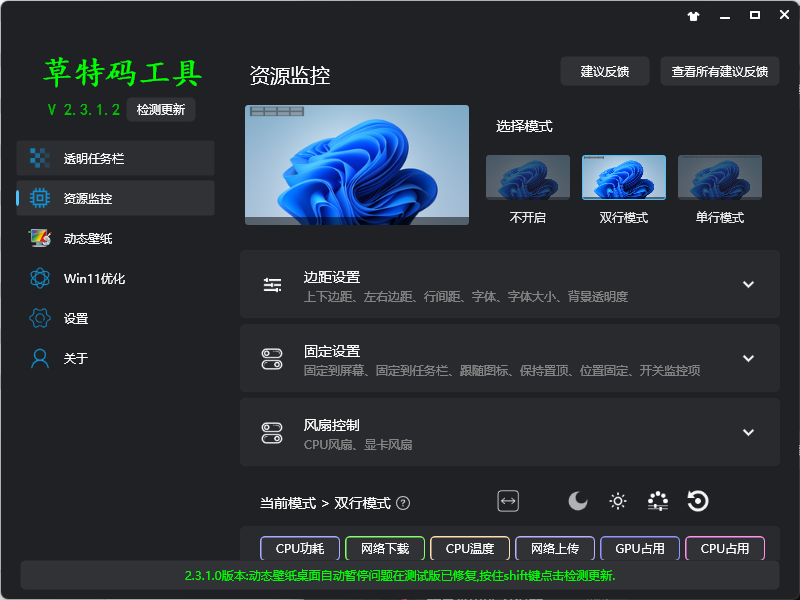Click the transparent taskbar icon in sidebar

40,158
